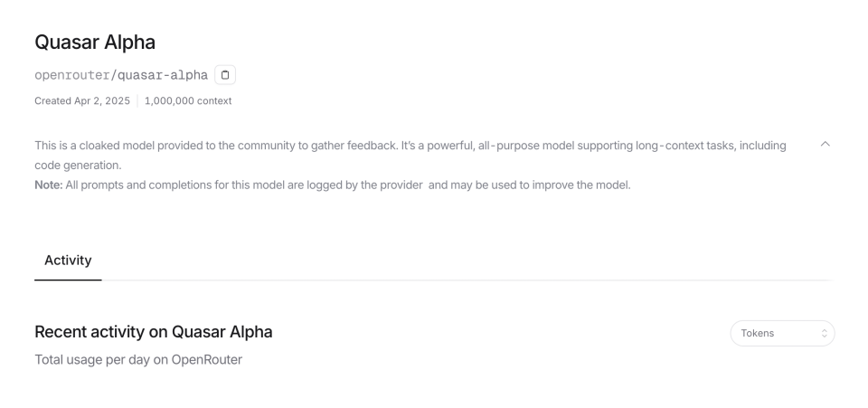868x408 pixels.
Task: Click the Tokens dropdown up-down arrows
Action: pos(824,333)
